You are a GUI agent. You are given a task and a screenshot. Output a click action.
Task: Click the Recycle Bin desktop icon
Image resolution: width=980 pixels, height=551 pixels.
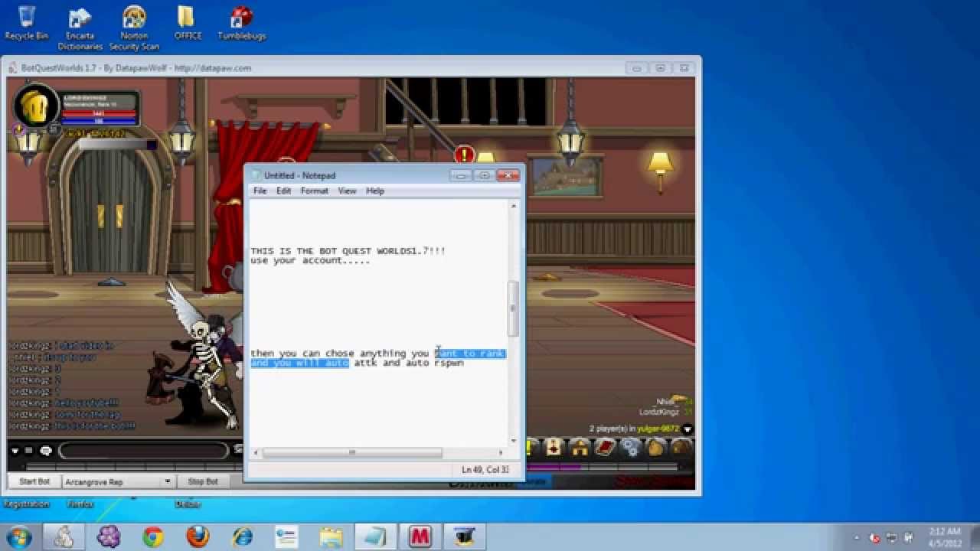tap(27, 24)
